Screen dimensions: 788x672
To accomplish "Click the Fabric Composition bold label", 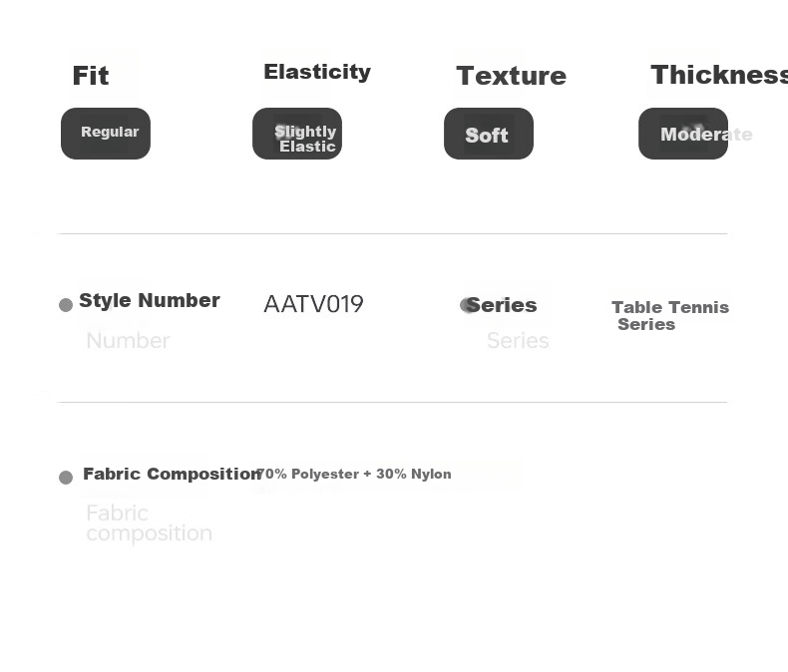I will point(172,474).
